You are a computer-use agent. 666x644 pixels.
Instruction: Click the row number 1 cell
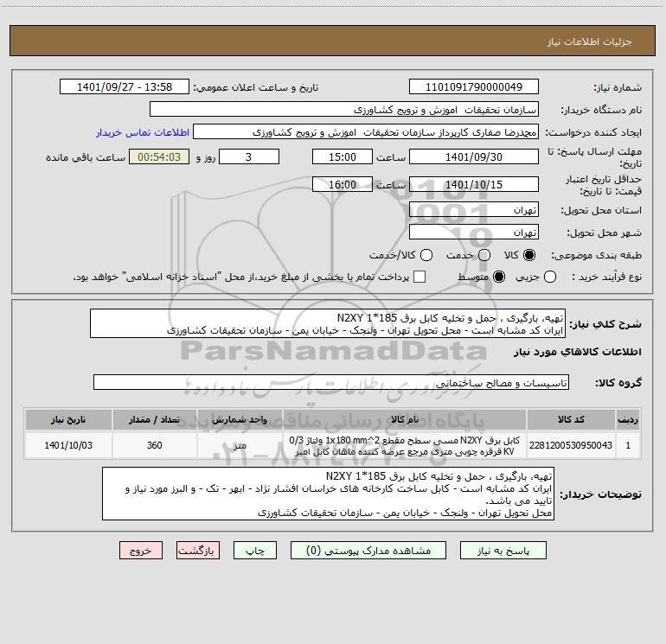click(x=628, y=445)
